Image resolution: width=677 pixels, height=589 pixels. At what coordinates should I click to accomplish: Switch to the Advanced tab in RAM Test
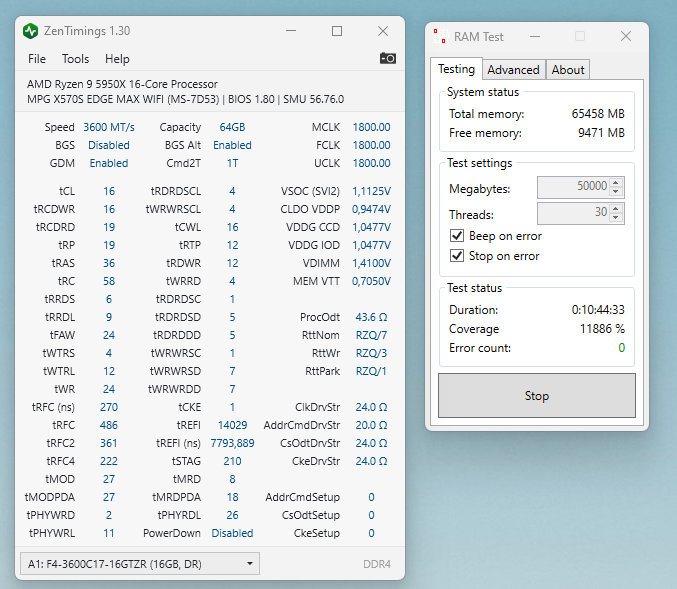pyautogui.click(x=513, y=70)
